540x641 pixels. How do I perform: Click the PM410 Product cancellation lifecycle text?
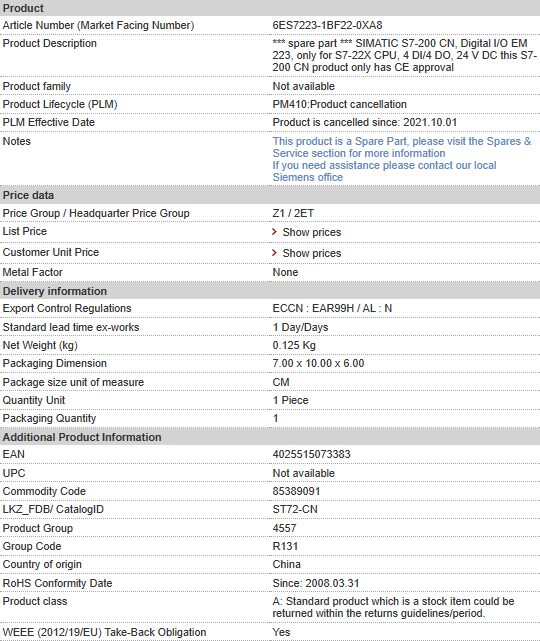point(340,104)
